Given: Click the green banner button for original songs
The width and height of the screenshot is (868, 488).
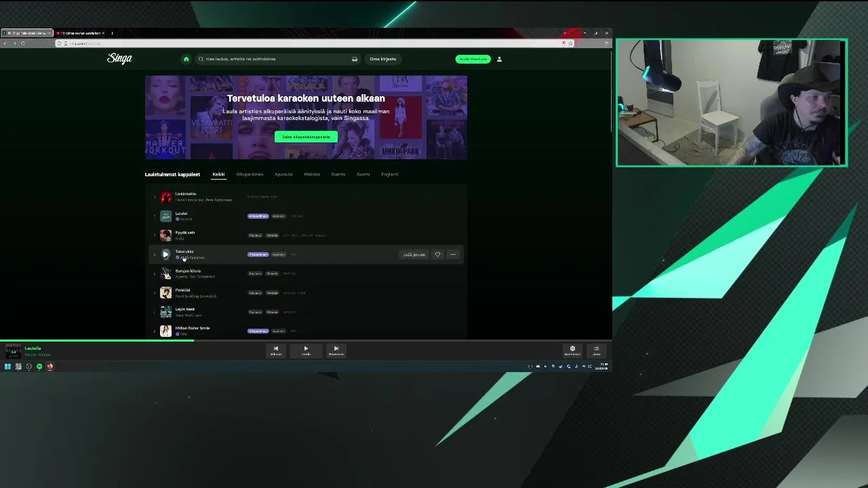Looking at the screenshot, I should point(306,137).
